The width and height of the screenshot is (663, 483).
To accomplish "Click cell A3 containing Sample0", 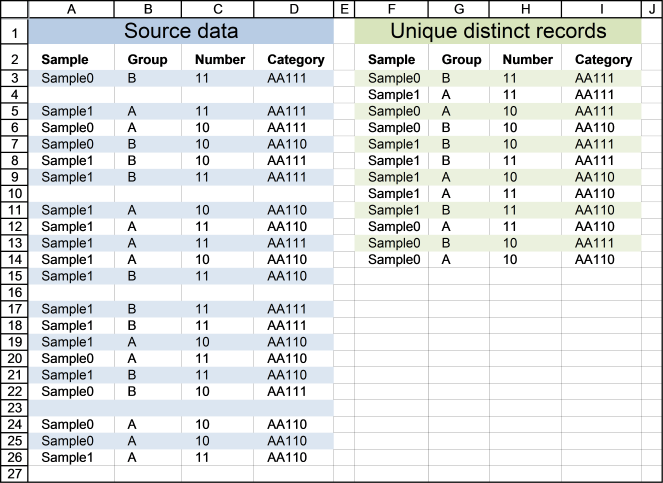I will click(71, 78).
